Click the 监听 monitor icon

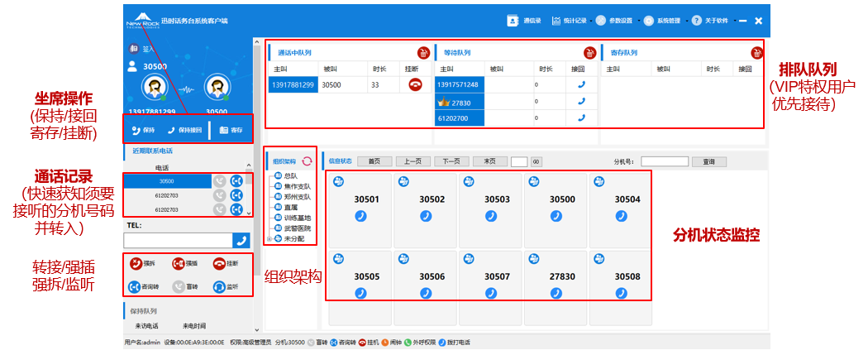click(219, 287)
